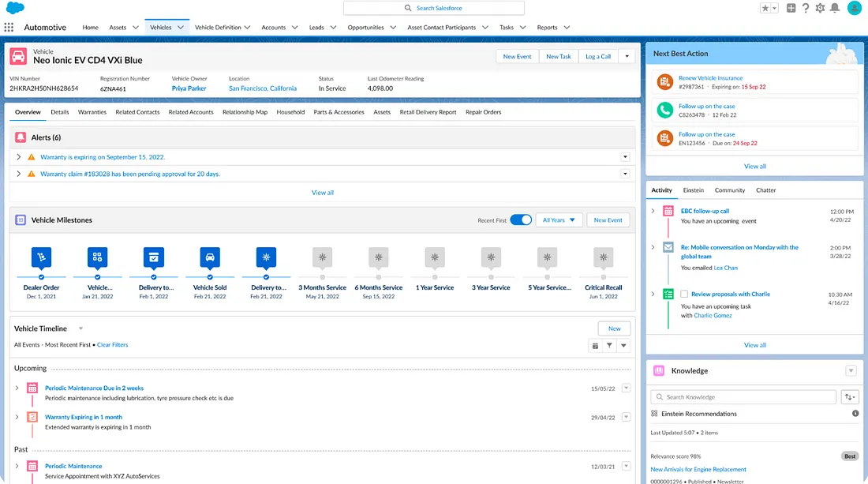Open the Critical Recall milestone icon

[603, 257]
